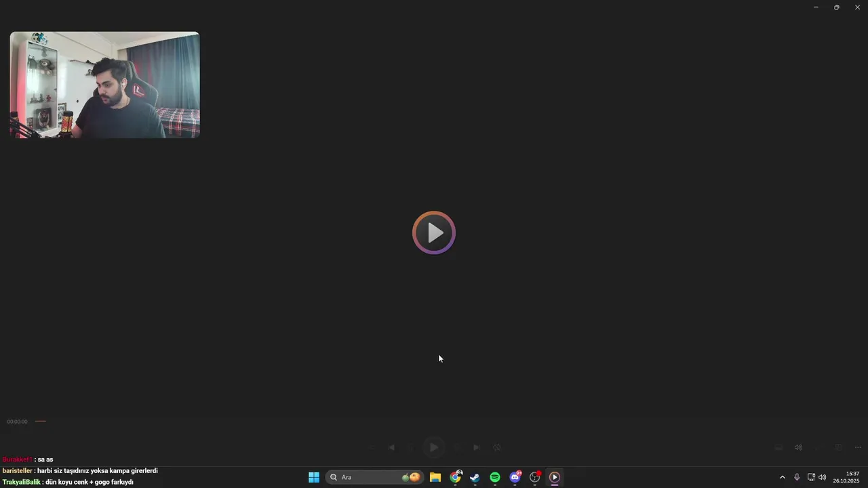Open the system volume tray icon
Image resolution: width=868 pixels, height=488 pixels.
(823, 477)
